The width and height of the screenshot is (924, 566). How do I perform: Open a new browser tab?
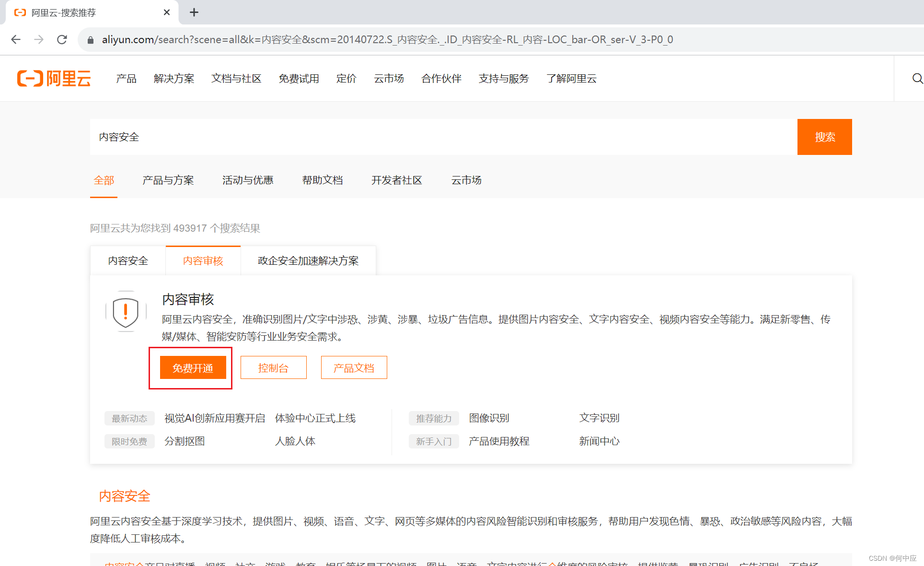click(194, 12)
